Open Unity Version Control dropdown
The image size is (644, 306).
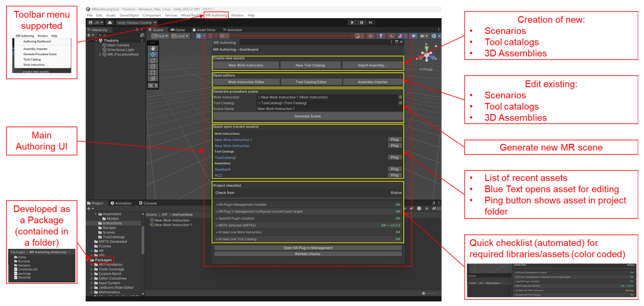click(136, 22)
